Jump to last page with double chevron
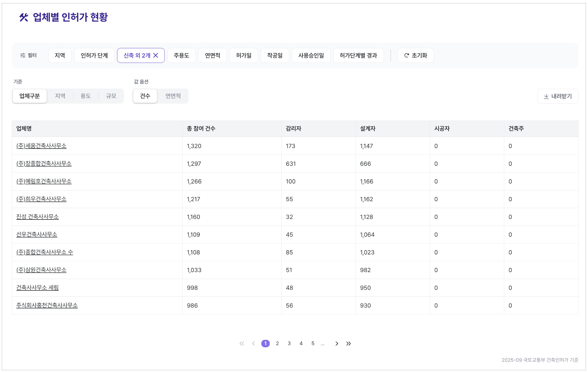The width and height of the screenshot is (588, 373). [x=348, y=343]
